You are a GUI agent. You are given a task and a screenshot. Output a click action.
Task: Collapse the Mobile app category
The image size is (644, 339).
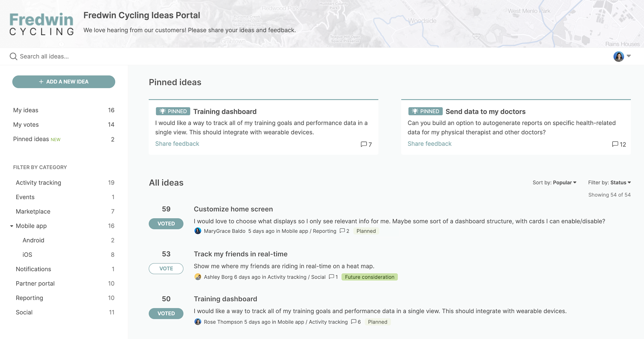click(x=12, y=226)
